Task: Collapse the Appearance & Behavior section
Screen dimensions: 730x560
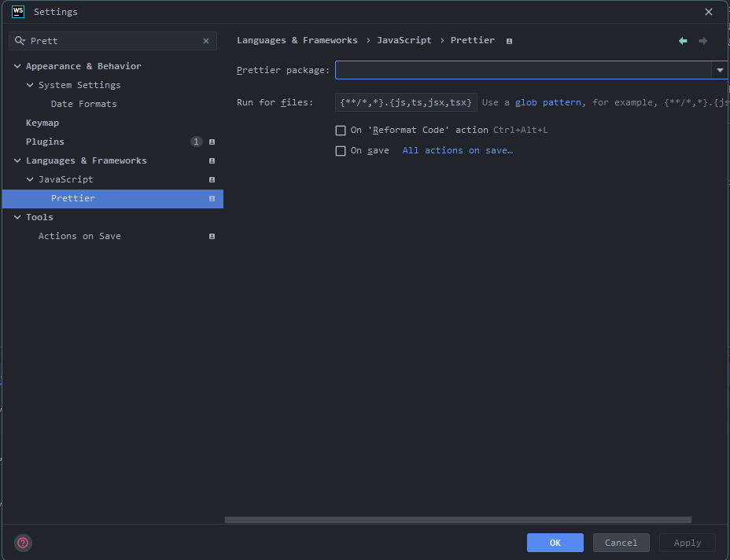Action: (x=17, y=67)
